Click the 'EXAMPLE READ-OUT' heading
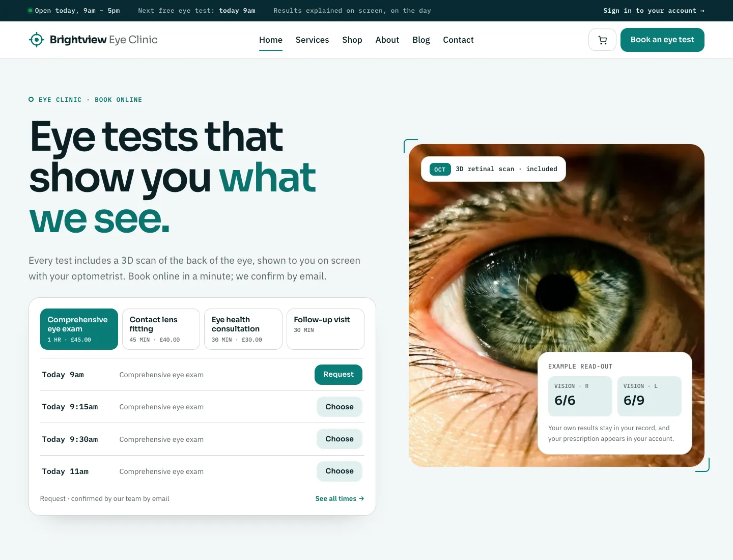Viewport: 733px width, 560px height. tap(580, 367)
